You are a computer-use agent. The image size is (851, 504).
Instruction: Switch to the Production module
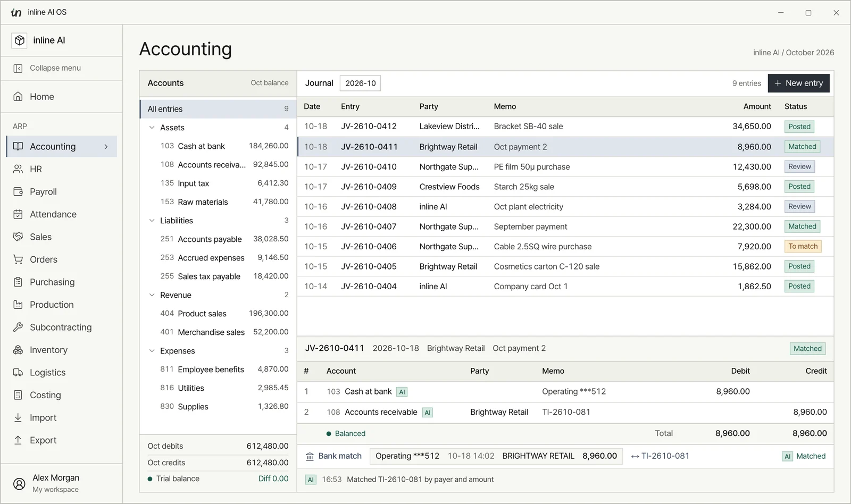tap(62, 305)
